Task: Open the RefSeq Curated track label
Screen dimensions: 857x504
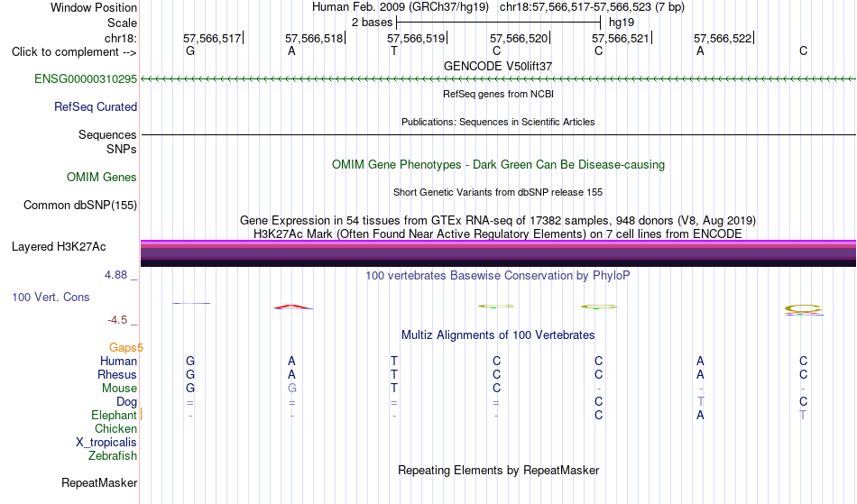Action: point(95,107)
